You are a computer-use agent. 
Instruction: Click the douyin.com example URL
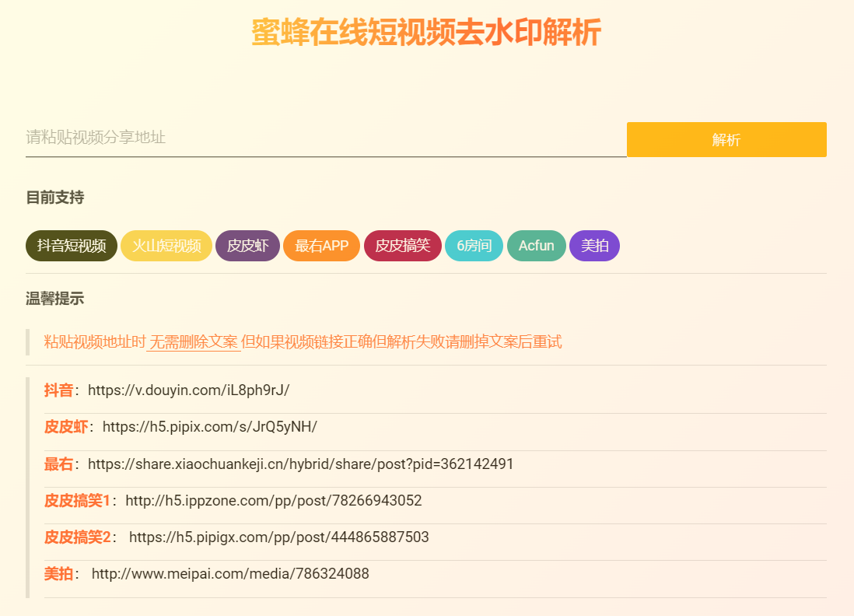pyautogui.click(x=188, y=390)
